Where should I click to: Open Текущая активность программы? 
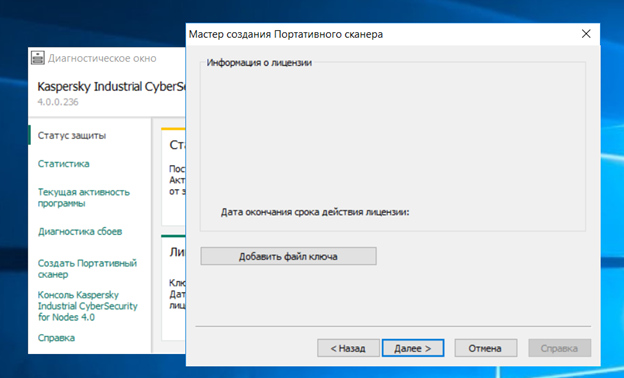tap(84, 197)
